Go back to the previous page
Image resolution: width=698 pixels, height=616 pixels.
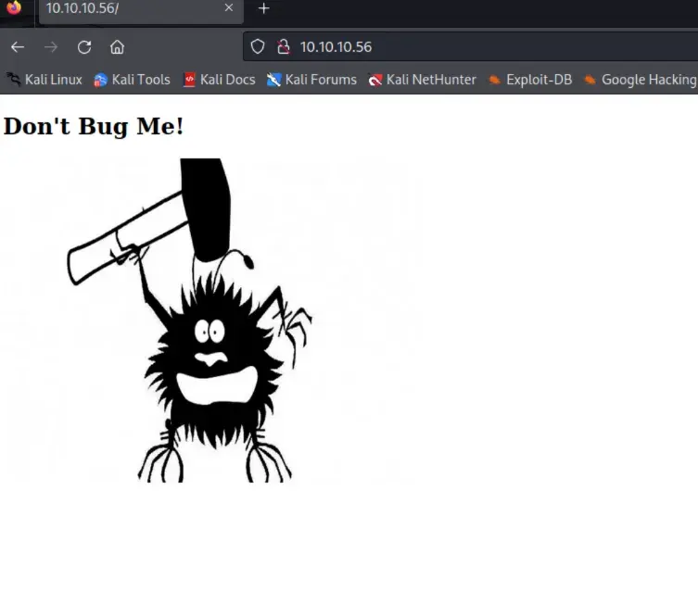(x=18, y=47)
